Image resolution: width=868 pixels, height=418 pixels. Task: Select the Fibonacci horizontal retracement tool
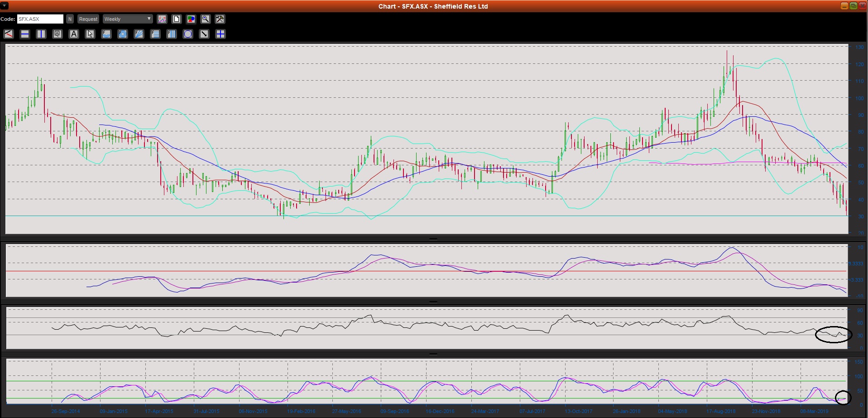[155, 34]
